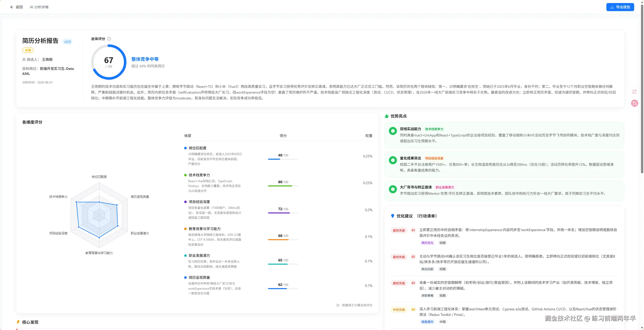The width and height of the screenshot is (644, 330).
Task: Click the AI 分析详情 page title
Action: tap(39, 7)
